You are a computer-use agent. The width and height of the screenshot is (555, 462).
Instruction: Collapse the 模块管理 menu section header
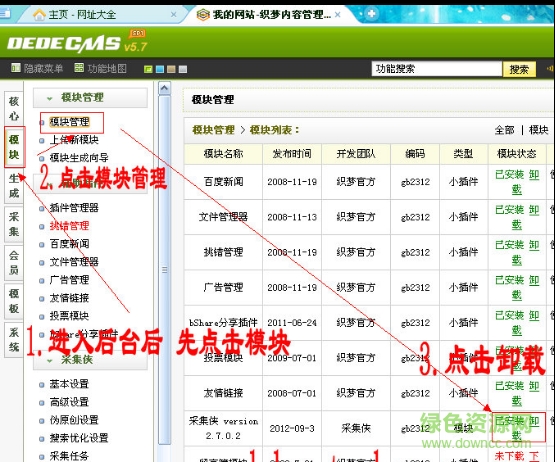(x=90, y=98)
